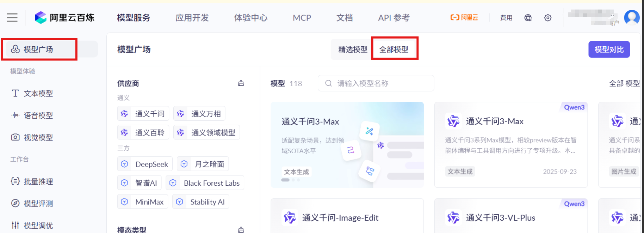The width and height of the screenshot is (644, 233).
Task: Open the user avatar menu
Action: click(x=632, y=18)
